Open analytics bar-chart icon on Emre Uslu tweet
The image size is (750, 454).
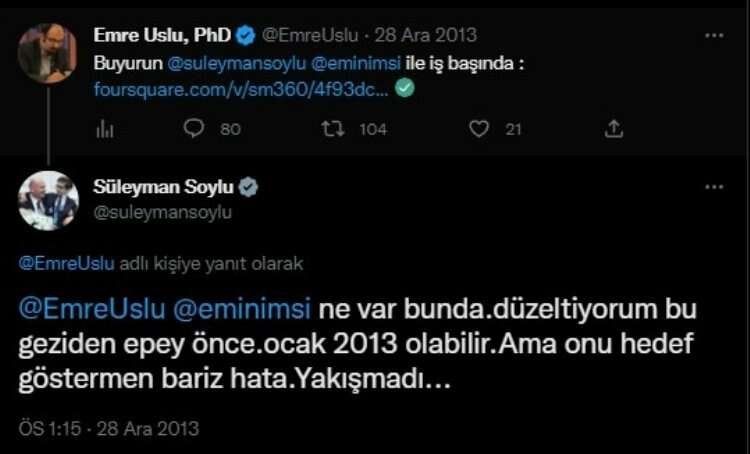[105, 129]
